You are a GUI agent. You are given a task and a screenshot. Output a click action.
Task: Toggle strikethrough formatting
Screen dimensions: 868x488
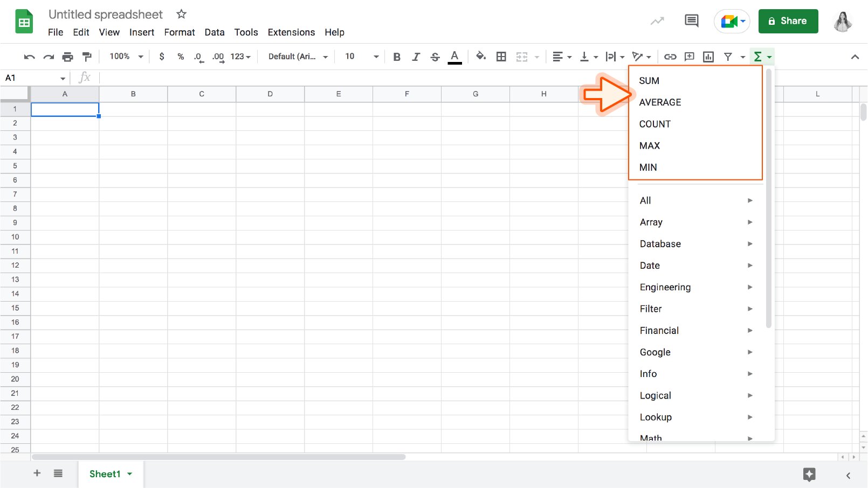[x=435, y=57]
